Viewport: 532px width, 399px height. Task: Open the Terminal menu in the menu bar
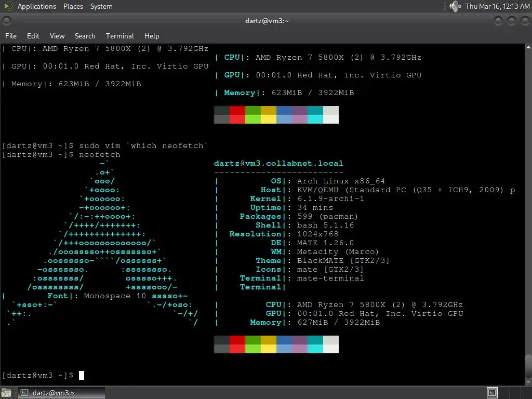tap(120, 36)
